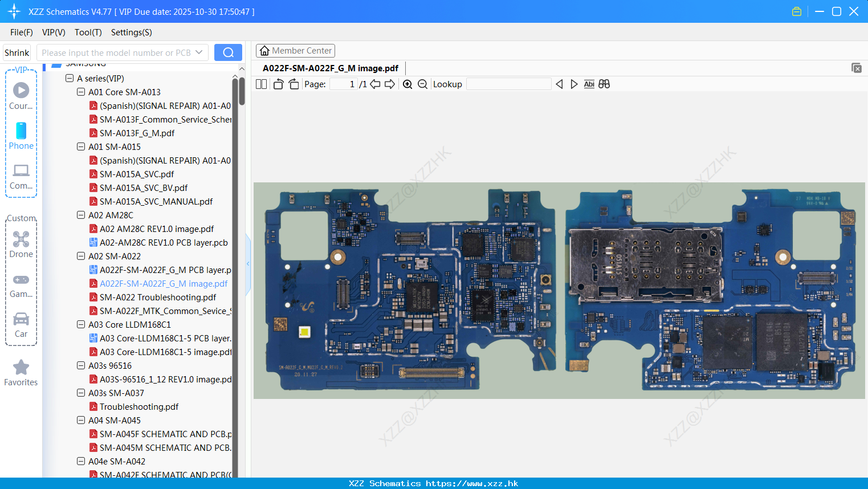This screenshot has height=489, width=868.
Task: Open A02 AM28C REV1.0 image.pdf
Action: (x=157, y=229)
